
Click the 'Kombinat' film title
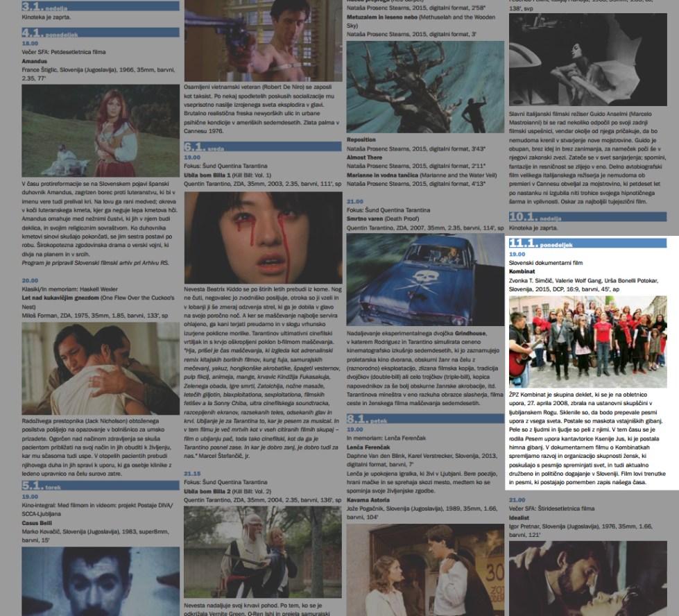522,273
